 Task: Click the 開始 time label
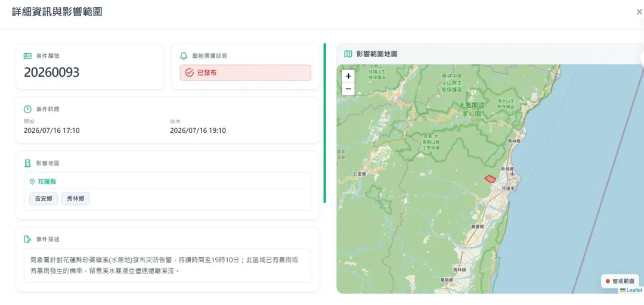click(x=29, y=122)
